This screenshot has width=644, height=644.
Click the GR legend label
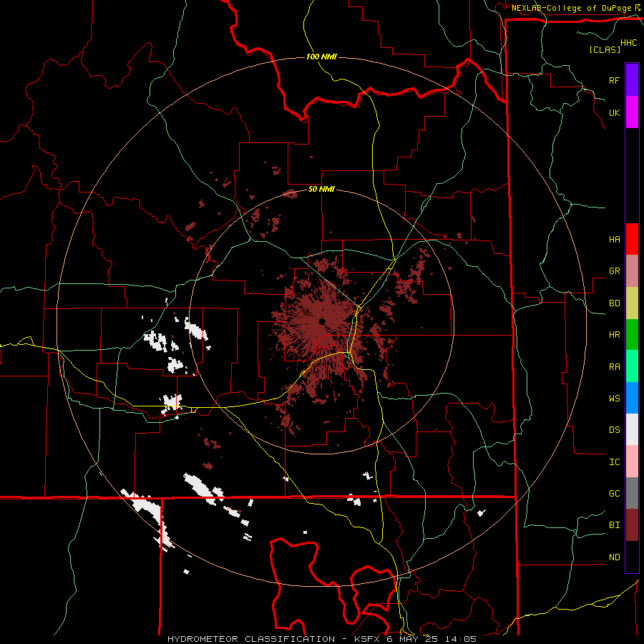[x=614, y=271]
